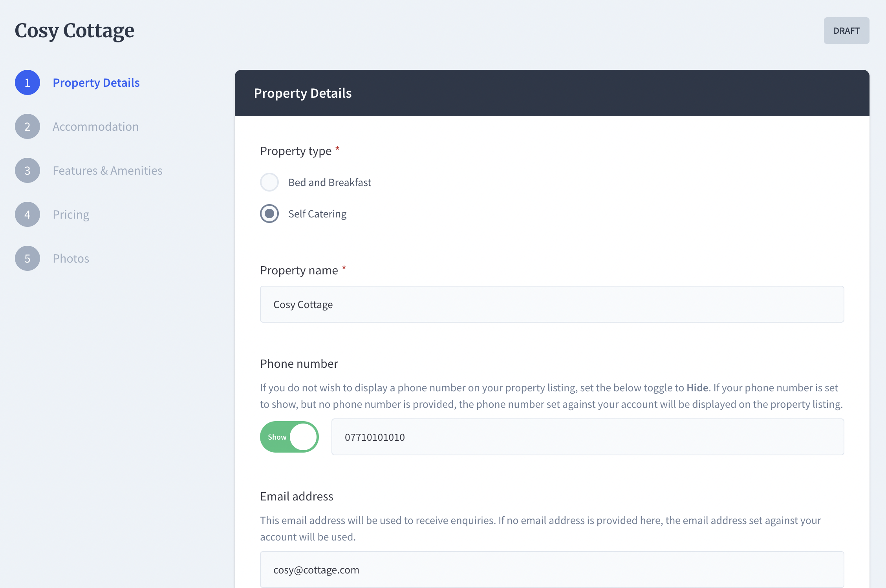Click the step 3 circle icon
The height and width of the screenshot is (588, 886).
[x=27, y=170]
